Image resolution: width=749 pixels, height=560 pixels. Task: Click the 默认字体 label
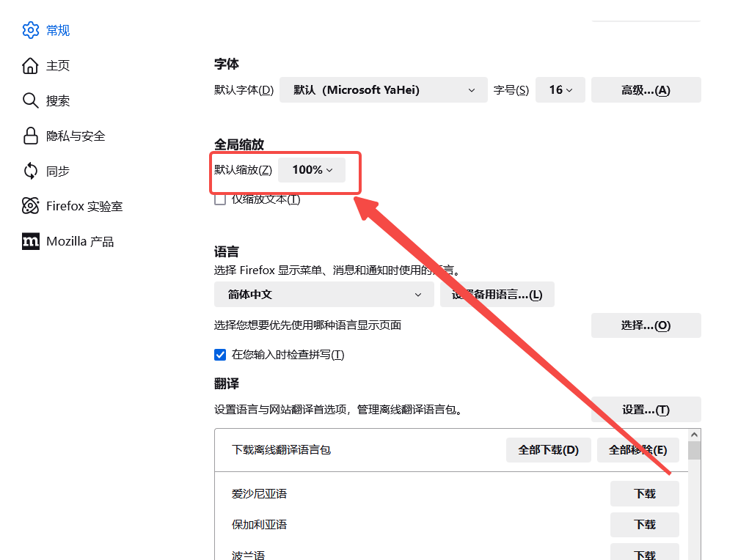(244, 89)
